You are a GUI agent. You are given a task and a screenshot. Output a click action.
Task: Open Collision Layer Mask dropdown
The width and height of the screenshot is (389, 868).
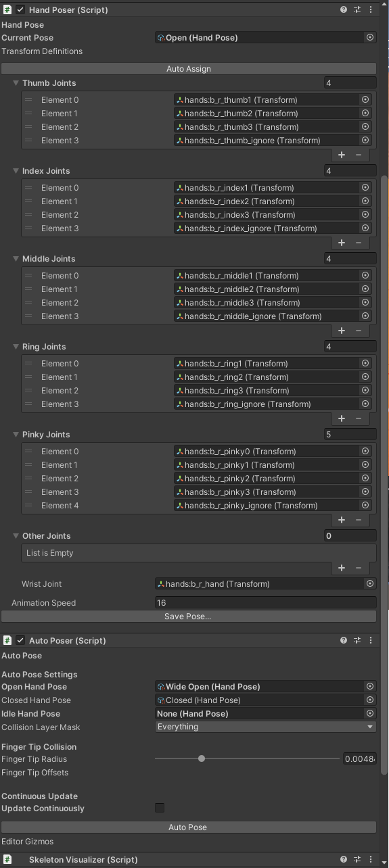coord(265,727)
